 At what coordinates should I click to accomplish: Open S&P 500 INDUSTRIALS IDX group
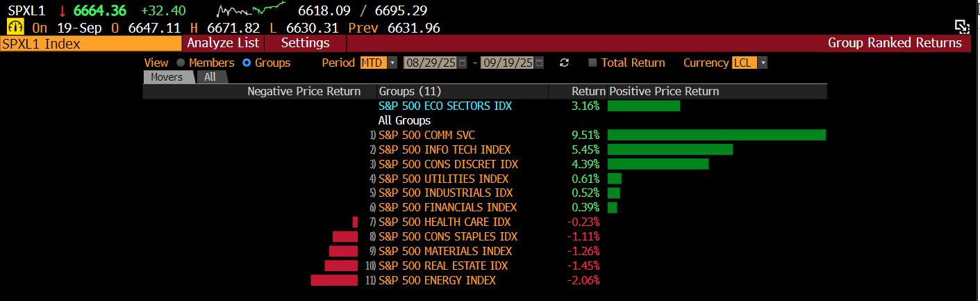446,193
